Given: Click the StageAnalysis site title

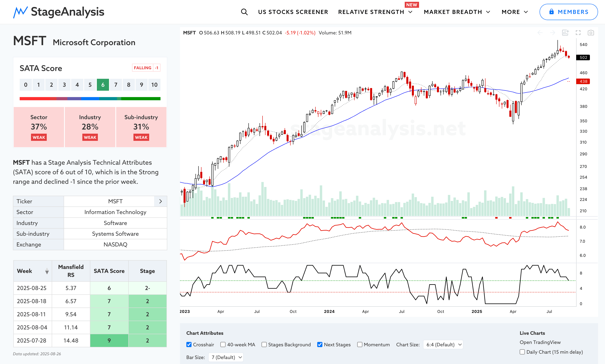Looking at the screenshot, I should [67, 12].
